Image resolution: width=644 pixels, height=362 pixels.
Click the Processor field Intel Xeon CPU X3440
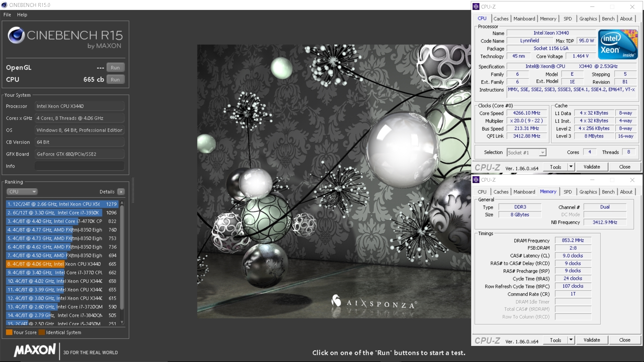tap(79, 106)
